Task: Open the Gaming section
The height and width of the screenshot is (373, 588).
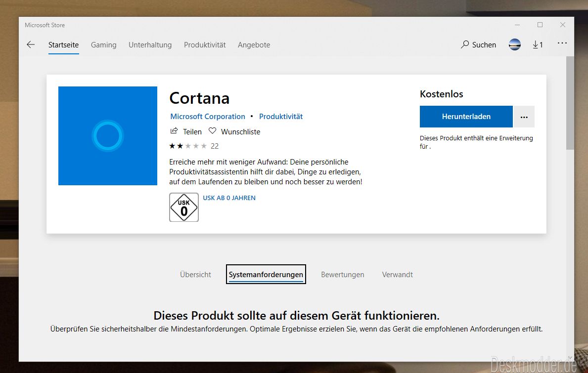Action: click(x=103, y=45)
